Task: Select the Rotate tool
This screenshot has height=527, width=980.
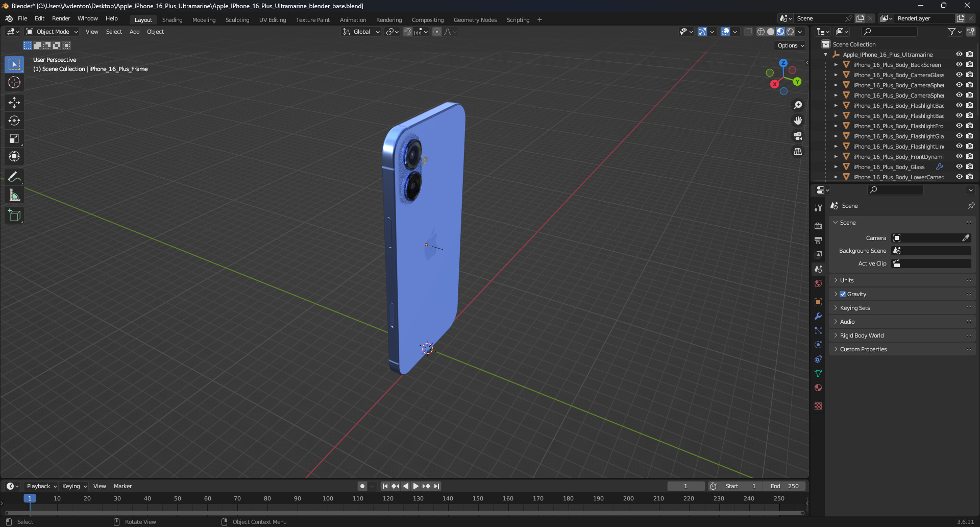Action: click(x=14, y=121)
